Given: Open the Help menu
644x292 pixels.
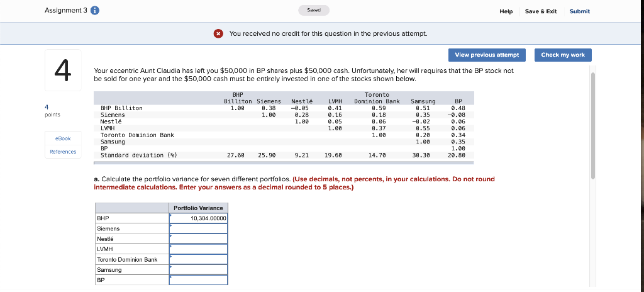Looking at the screenshot, I should 506,11.
